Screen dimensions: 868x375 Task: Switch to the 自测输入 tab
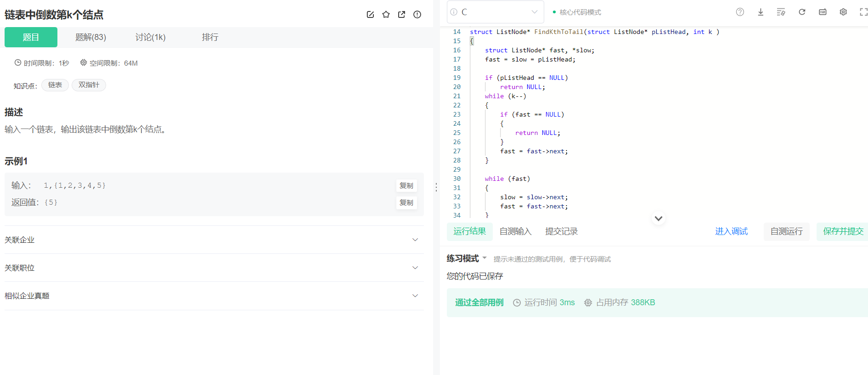coord(515,231)
